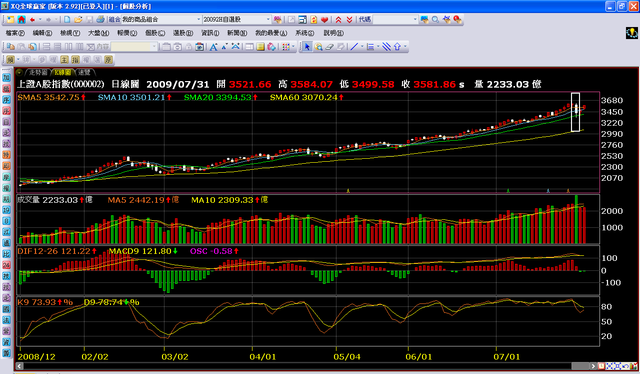The width and height of the screenshot is (640, 374).
Task: Click the red Home icon
Action: coord(21,19)
